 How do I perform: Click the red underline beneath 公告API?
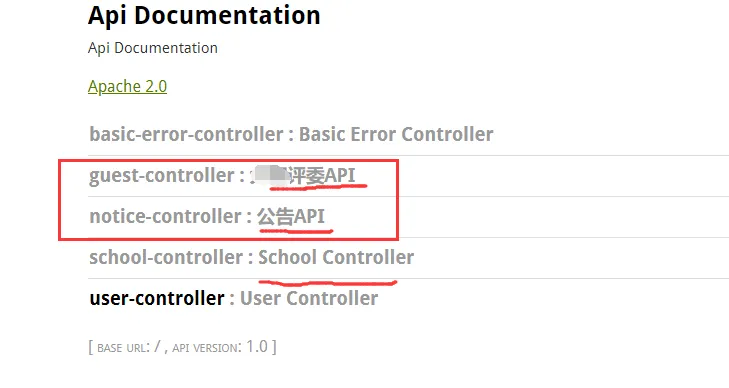[x=296, y=230]
